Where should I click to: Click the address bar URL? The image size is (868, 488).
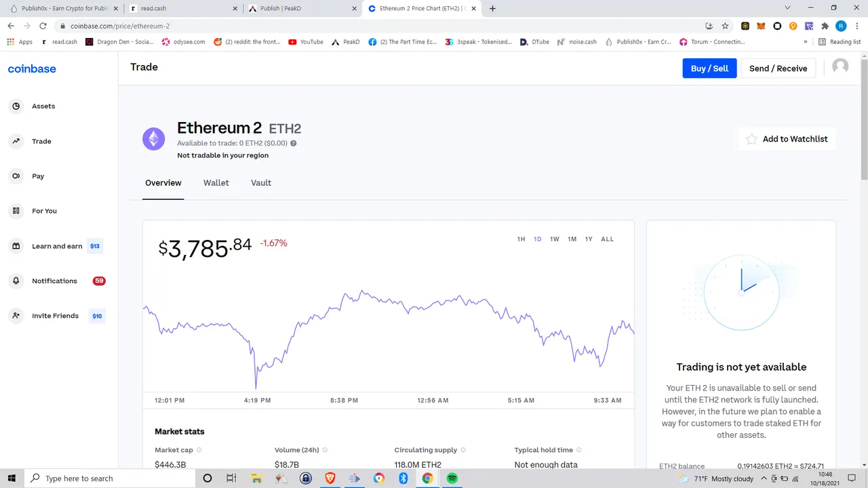120,26
